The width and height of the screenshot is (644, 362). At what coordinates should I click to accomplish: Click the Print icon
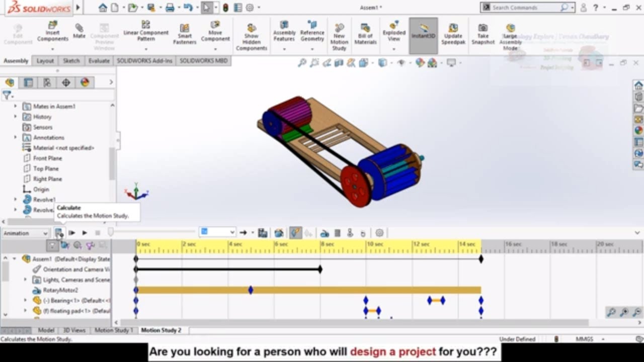pos(170,8)
